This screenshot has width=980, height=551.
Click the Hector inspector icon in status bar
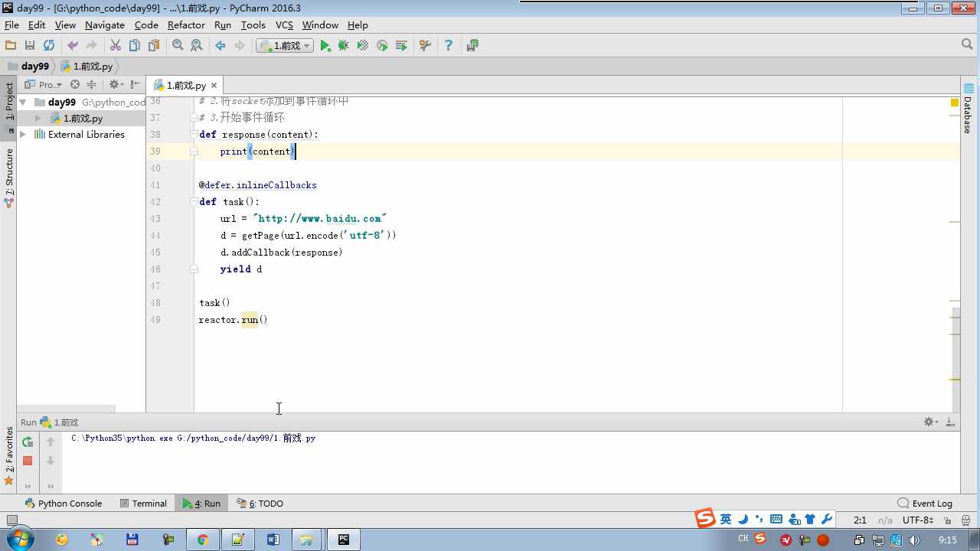coord(966,520)
